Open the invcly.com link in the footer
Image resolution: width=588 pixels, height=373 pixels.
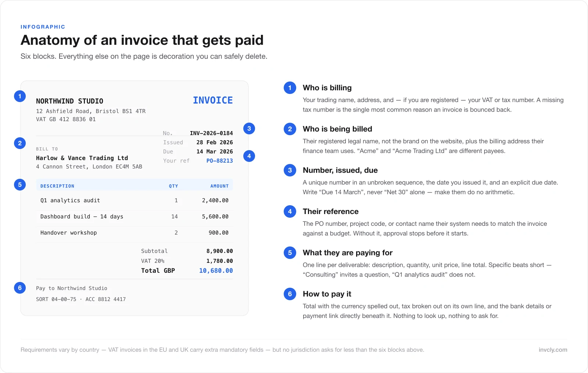click(x=553, y=350)
